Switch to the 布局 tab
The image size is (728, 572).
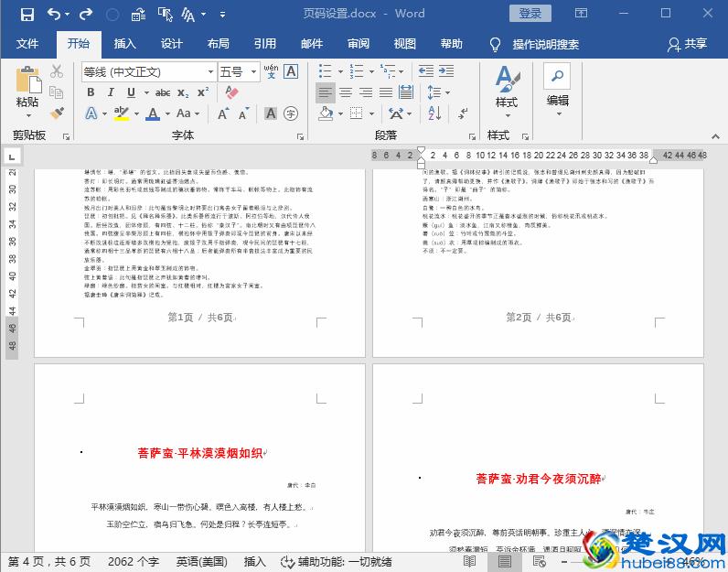point(219,44)
